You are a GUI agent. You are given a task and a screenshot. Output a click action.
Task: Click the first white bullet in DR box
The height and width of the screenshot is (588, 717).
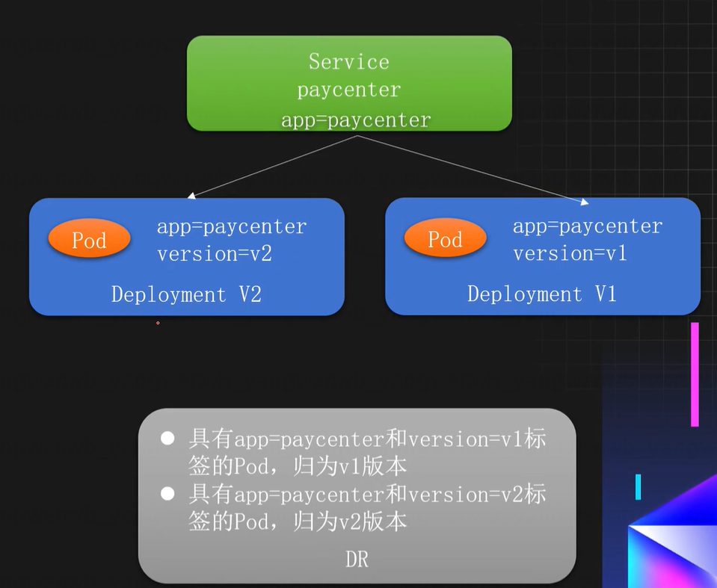tap(167, 439)
